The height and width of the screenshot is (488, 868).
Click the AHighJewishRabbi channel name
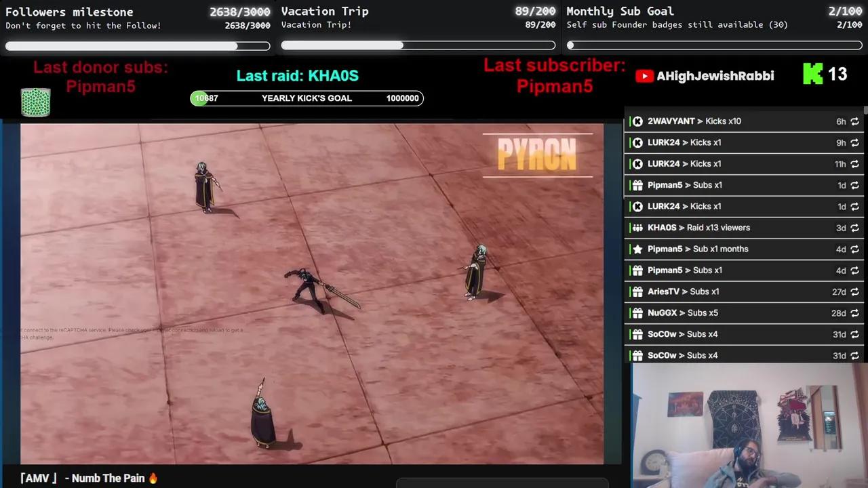point(715,76)
